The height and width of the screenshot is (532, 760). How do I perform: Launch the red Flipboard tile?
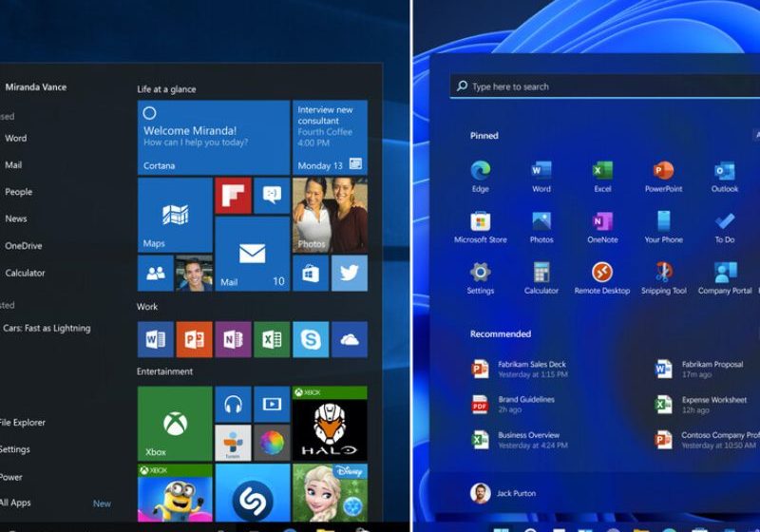(233, 196)
